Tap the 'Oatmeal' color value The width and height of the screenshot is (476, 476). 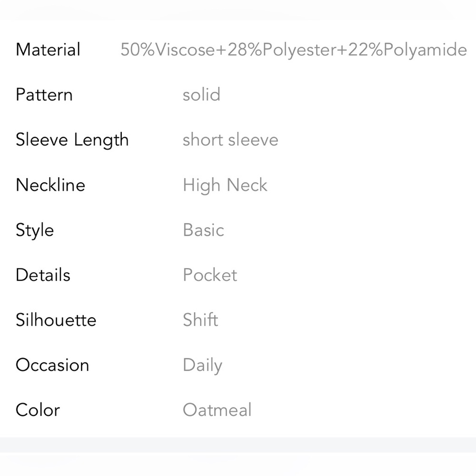click(217, 410)
